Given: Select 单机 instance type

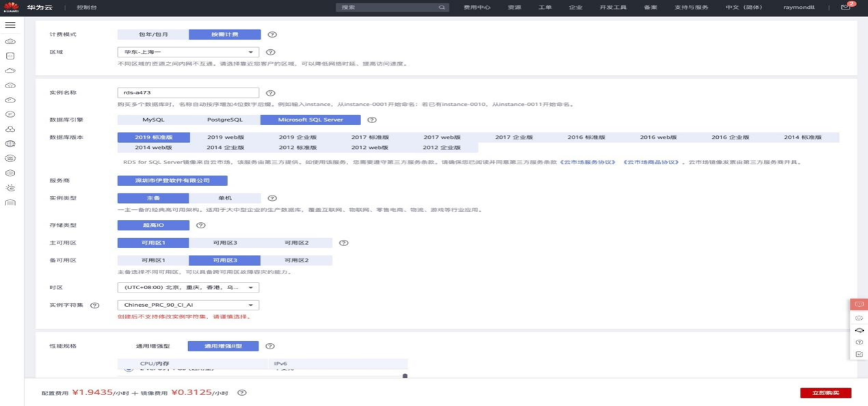Looking at the screenshot, I should click(224, 198).
